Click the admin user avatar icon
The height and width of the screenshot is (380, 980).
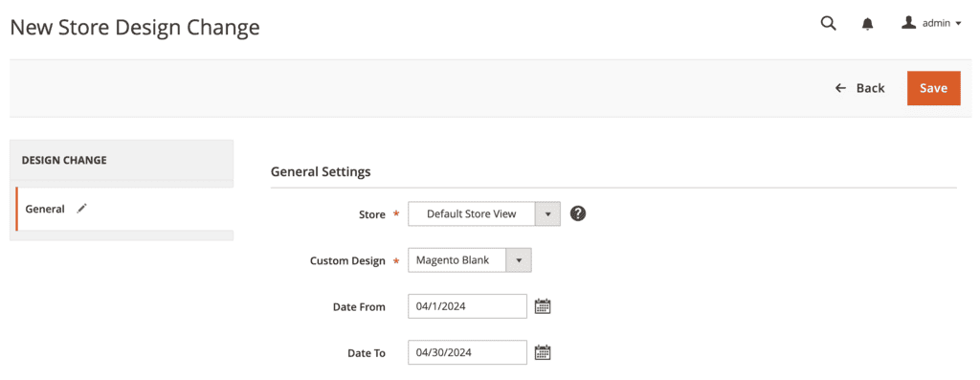coord(909,23)
